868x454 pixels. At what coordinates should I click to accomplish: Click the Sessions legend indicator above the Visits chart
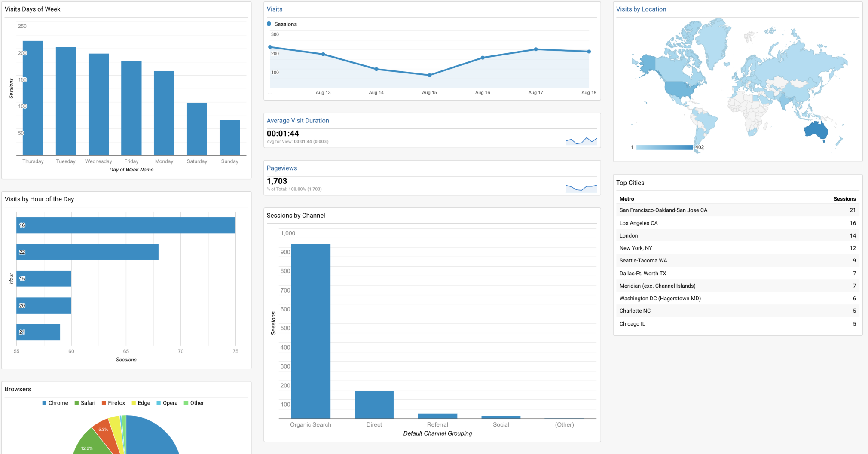pos(269,24)
